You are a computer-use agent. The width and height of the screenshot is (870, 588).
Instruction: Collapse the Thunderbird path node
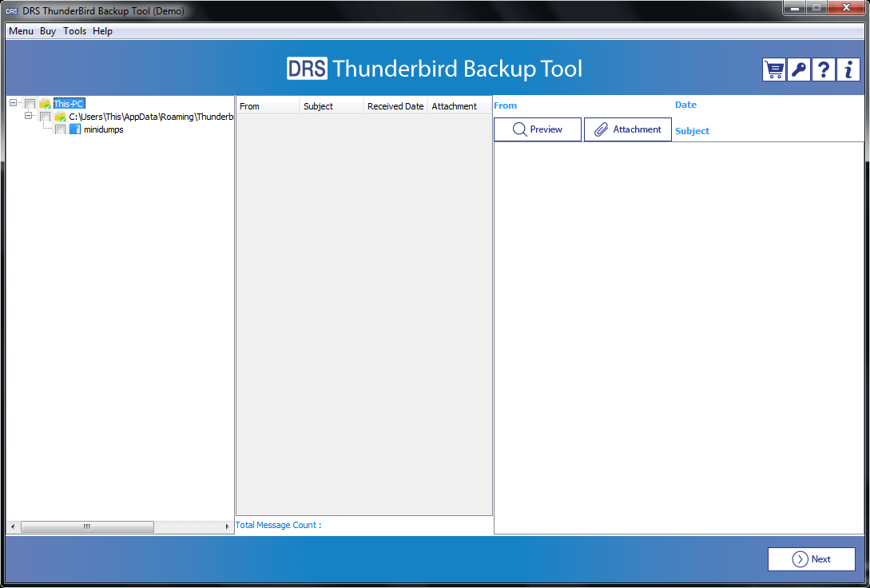point(29,116)
